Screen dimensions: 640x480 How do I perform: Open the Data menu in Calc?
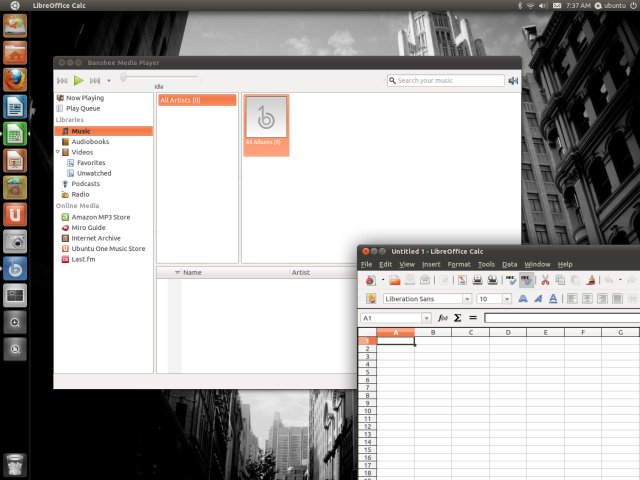point(509,264)
